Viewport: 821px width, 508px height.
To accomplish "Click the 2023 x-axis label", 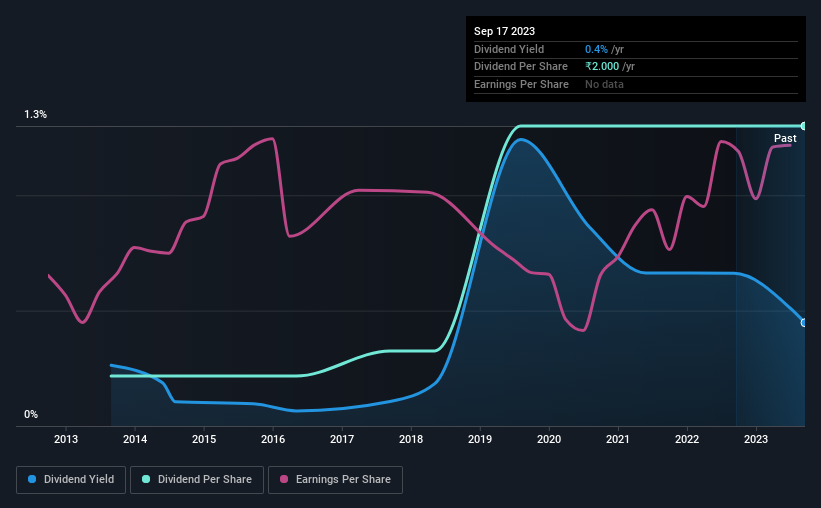I will click(x=756, y=439).
